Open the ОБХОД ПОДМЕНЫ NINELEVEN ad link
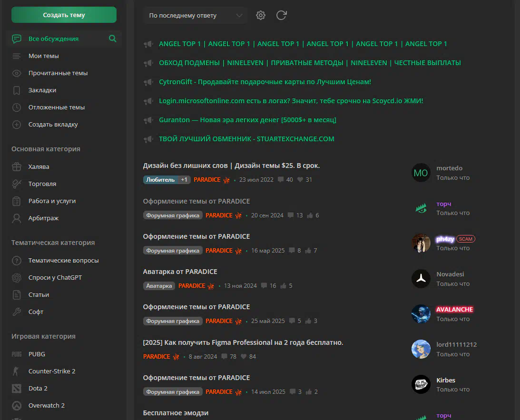This screenshot has height=420, width=520. [310, 63]
